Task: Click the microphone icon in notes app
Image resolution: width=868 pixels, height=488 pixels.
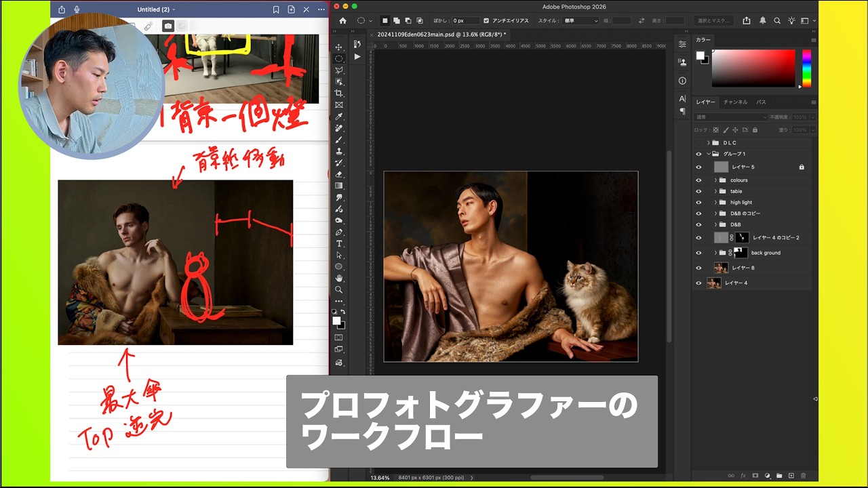Action: (x=77, y=9)
